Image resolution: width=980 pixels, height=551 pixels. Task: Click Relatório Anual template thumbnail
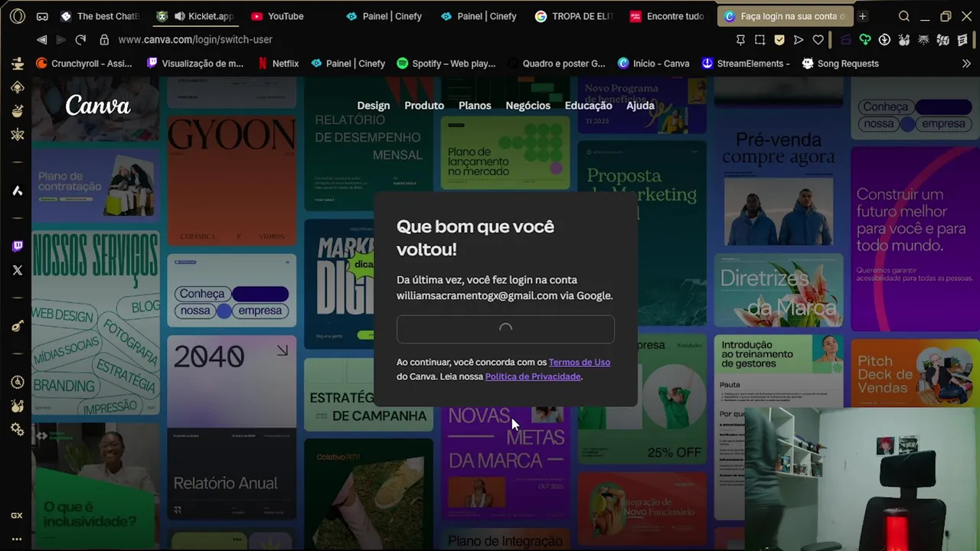231,474
